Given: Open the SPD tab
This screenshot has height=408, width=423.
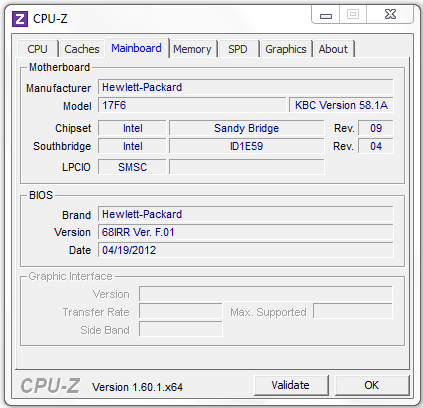Looking at the screenshot, I should tap(238, 49).
